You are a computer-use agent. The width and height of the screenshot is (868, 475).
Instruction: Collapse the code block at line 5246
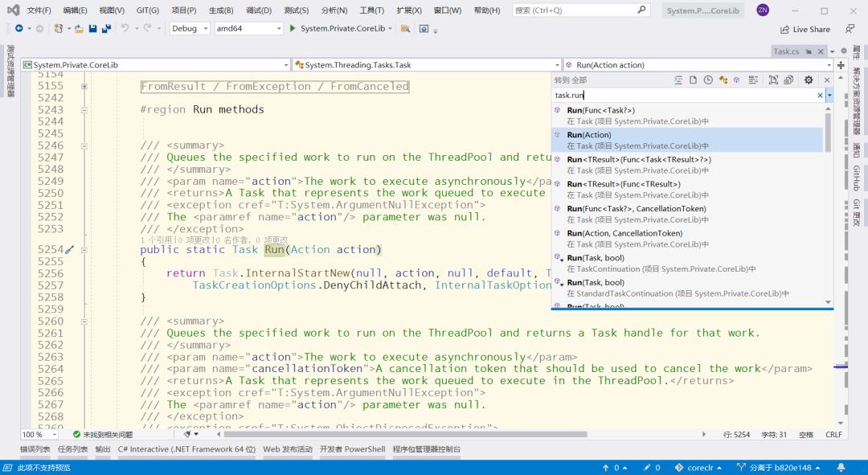pos(85,146)
